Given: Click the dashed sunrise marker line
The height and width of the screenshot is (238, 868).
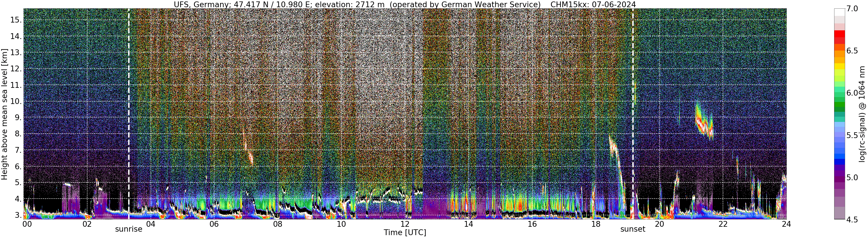Looking at the screenshot, I should (x=129, y=114).
